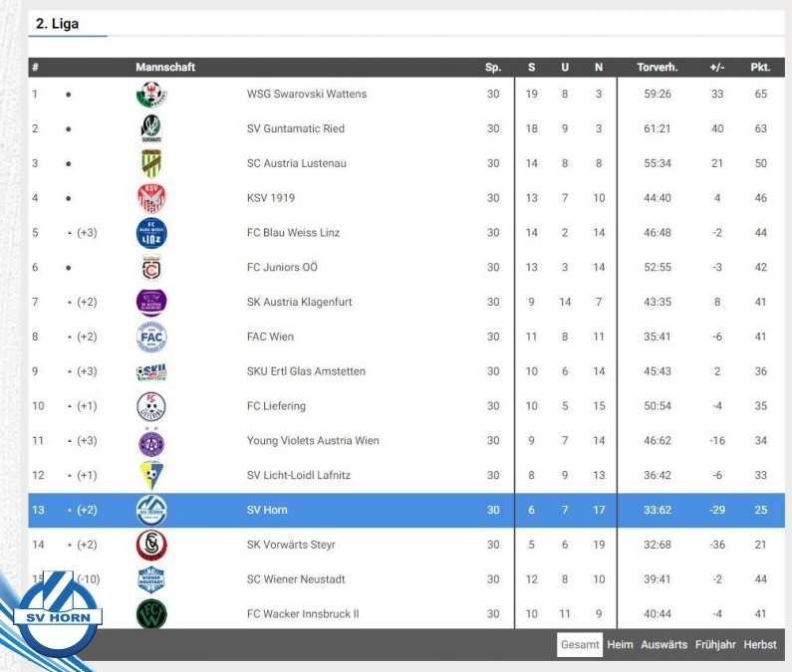The width and height of the screenshot is (792, 672).
Task: Click FC Wacker Innsbruck II team name
Action: pos(303,614)
